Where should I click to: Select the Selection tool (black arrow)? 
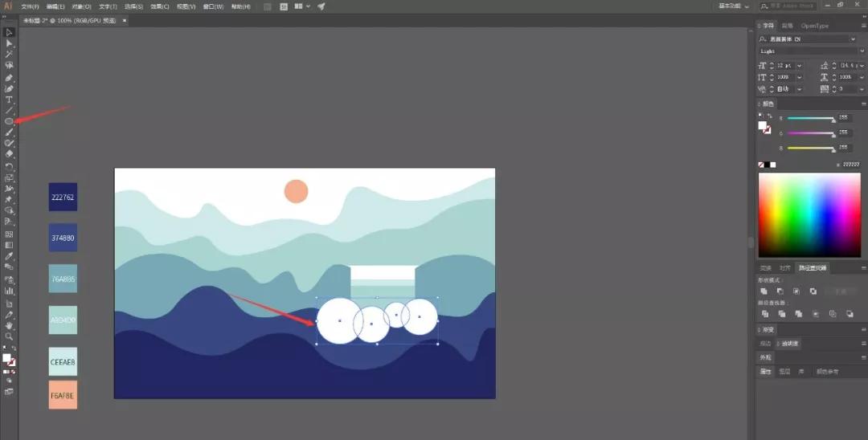(x=9, y=32)
